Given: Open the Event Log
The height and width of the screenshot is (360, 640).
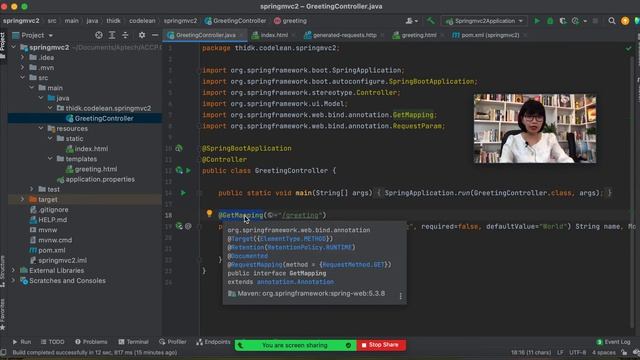Looking at the screenshot, I should (613, 342).
